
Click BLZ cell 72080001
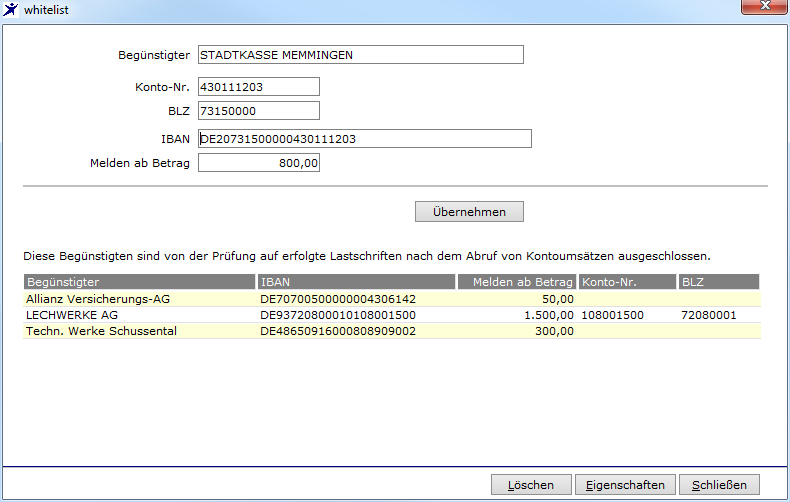click(x=709, y=315)
